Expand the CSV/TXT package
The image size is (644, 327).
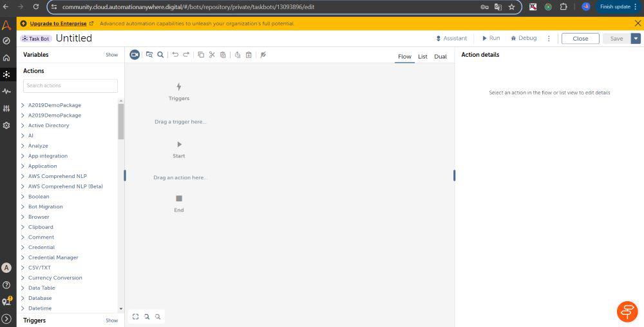click(23, 268)
